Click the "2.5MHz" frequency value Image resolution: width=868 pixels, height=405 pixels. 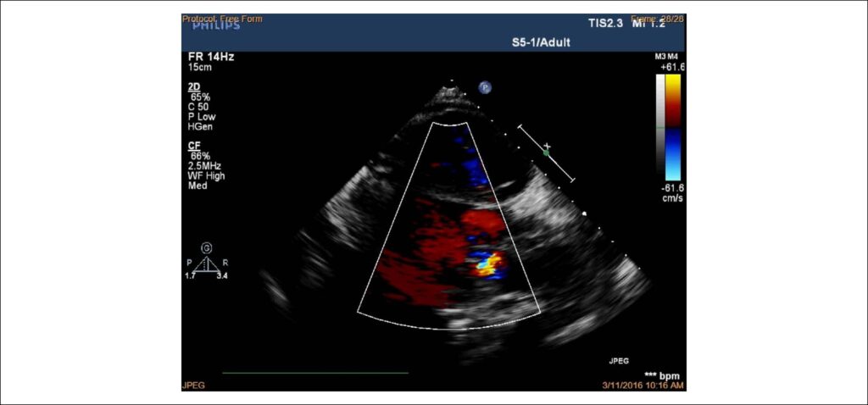click(205, 166)
